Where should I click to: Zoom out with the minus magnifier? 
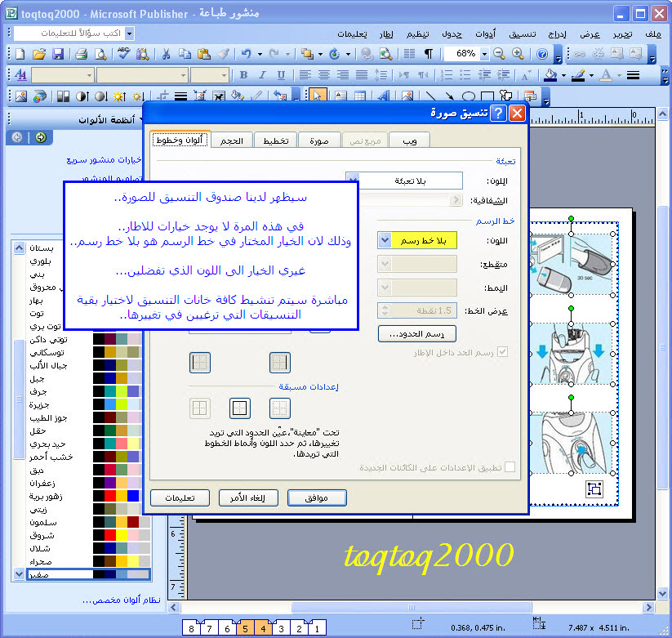click(x=499, y=54)
